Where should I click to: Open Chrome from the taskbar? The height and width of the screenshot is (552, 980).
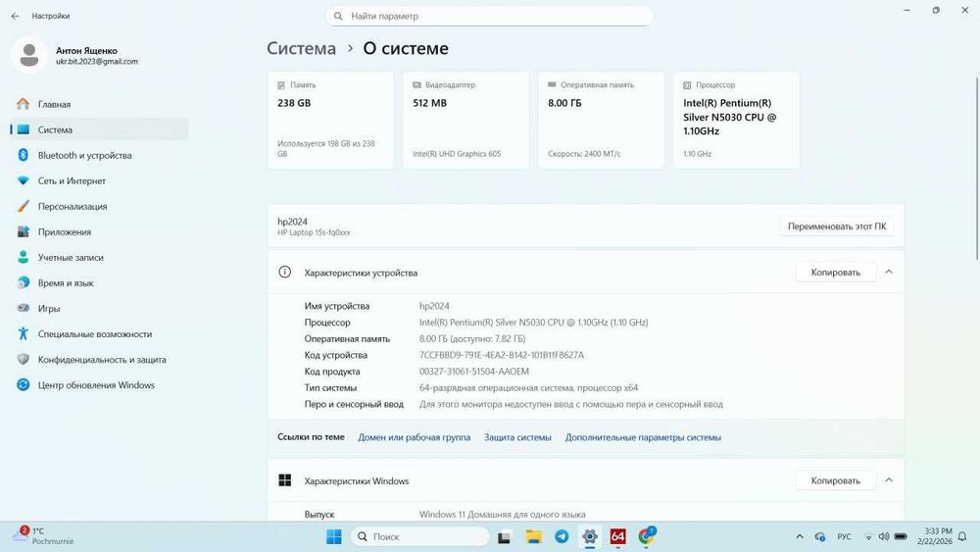click(647, 536)
